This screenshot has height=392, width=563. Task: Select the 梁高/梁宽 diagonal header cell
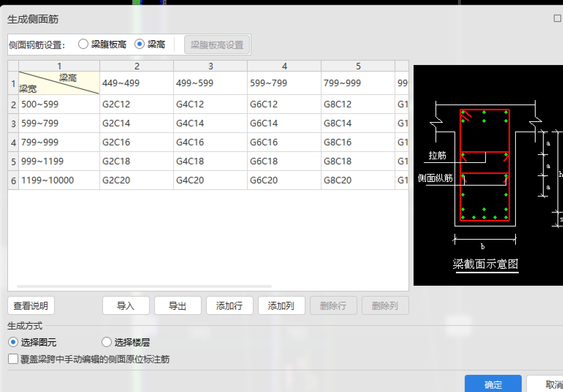59,83
